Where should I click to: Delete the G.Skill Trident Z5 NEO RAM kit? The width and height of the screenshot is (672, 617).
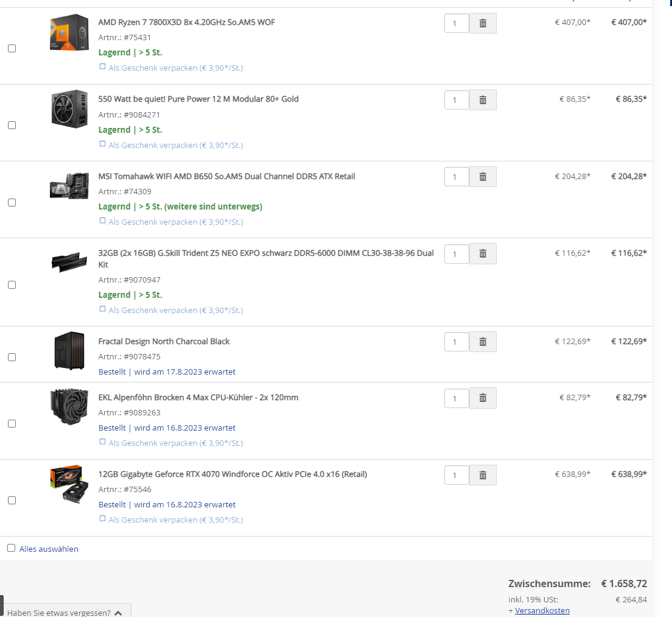[483, 254]
